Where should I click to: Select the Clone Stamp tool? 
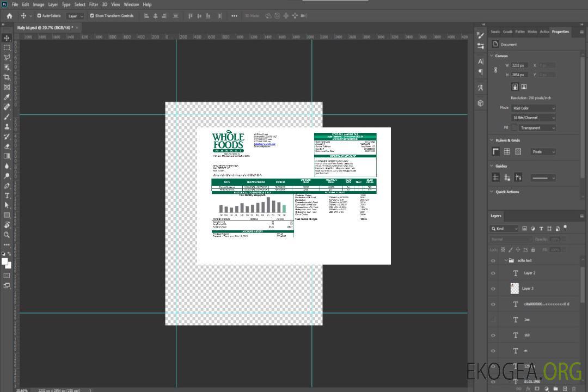pyautogui.click(x=7, y=126)
